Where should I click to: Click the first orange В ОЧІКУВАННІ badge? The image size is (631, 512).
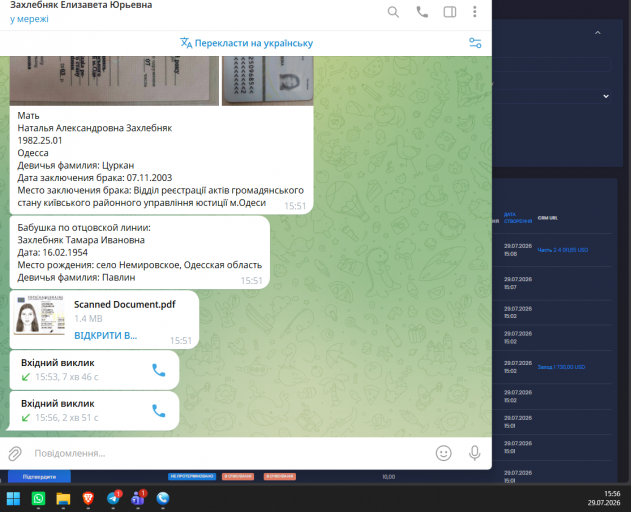click(238, 477)
